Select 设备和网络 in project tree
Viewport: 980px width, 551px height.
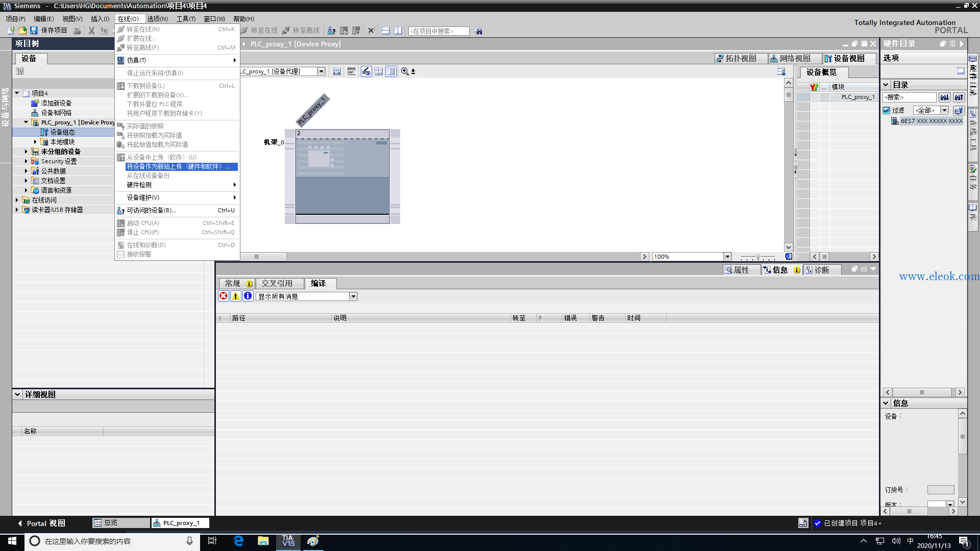click(x=56, y=113)
